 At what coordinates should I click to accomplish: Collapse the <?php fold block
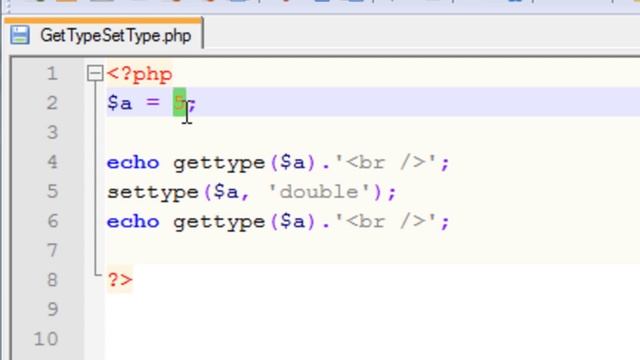pyautogui.click(x=95, y=73)
